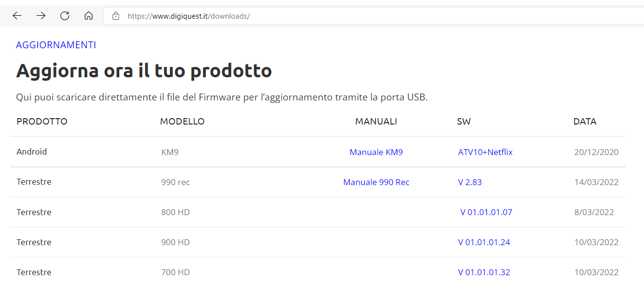Image resolution: width=644 pixels, height=287 pixels.
Task: Reload the page using the refresh icon
Action: pyautogui.click(x=64, y=15)
